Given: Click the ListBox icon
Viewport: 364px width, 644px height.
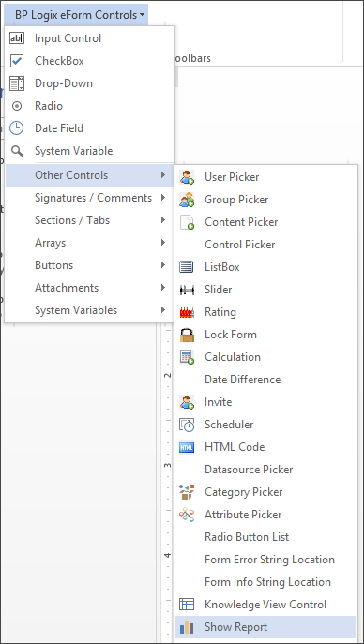Looking at the screenshot, I should (187, 267).
